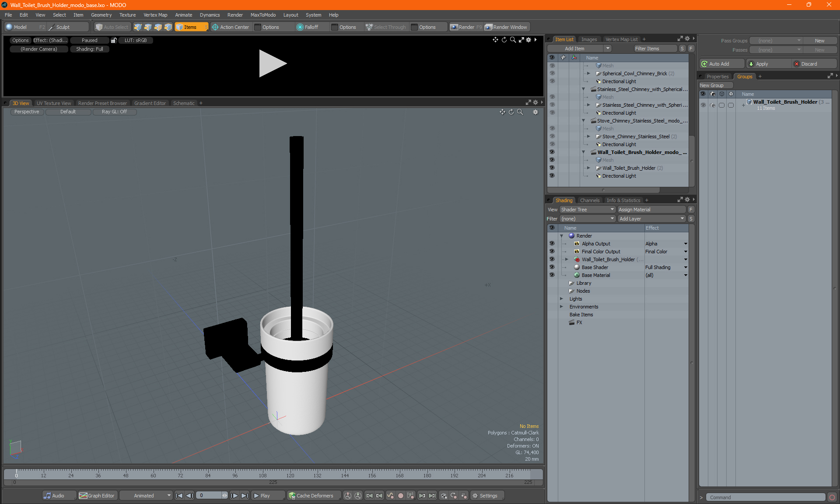This screenshot has height=504, width=840.
Task: Step to next frame
Action: click(234, 496)
